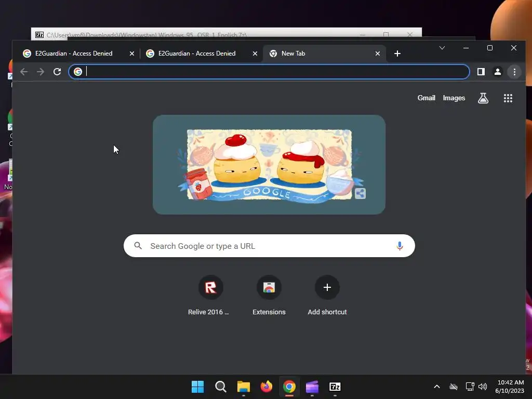
Task: Click the Google Doodle scones image
Action: [269, 165]
